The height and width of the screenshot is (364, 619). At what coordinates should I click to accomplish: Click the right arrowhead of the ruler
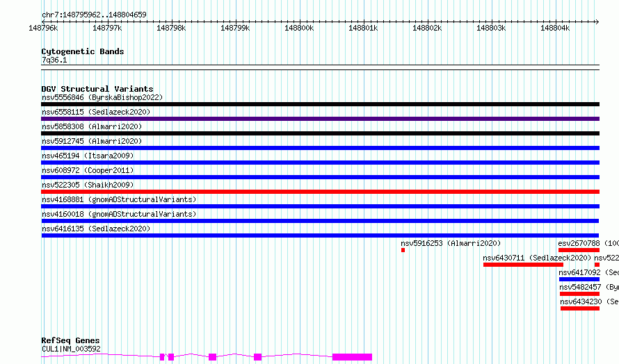tap(597, 22)
